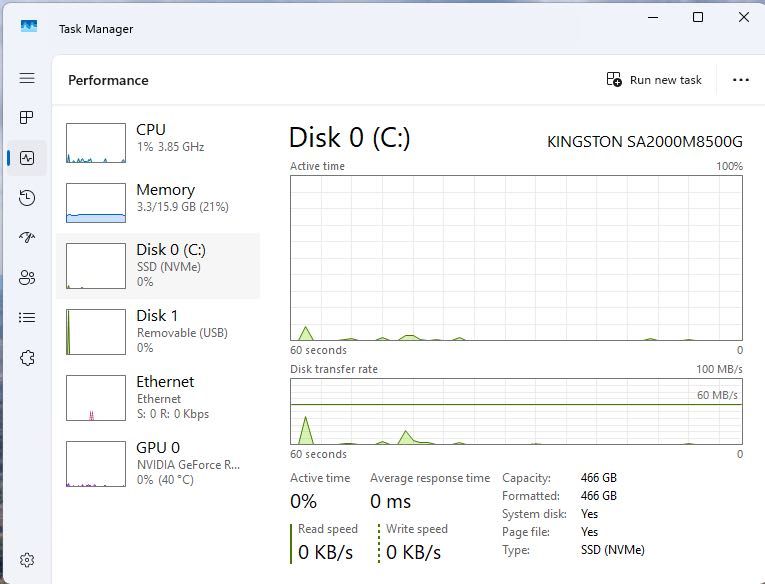Click the Formatted 466 GB value

point(599,496)
